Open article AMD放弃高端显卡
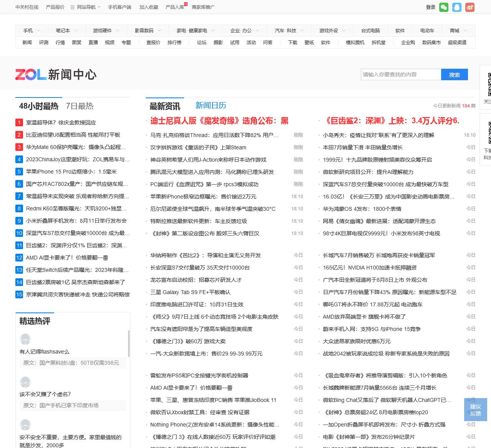Image resolution: width=491 pixels, height=448 pixels. 364,317
